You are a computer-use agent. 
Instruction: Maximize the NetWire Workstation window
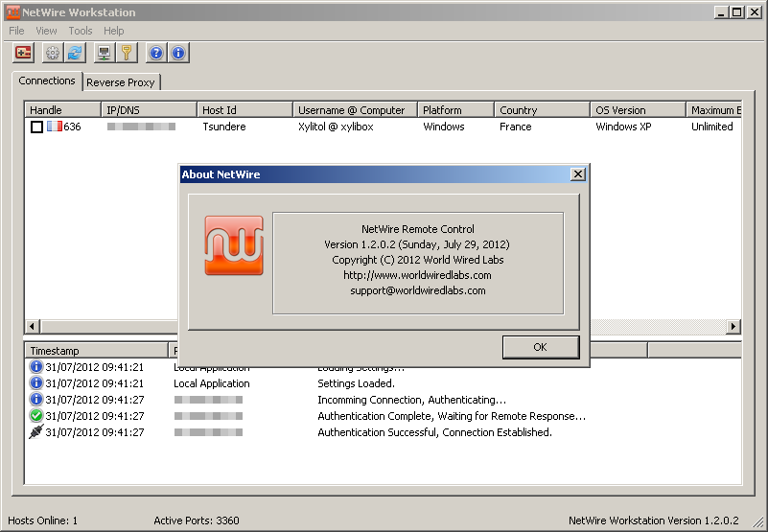pyautogui.click(x=736, y=12)
